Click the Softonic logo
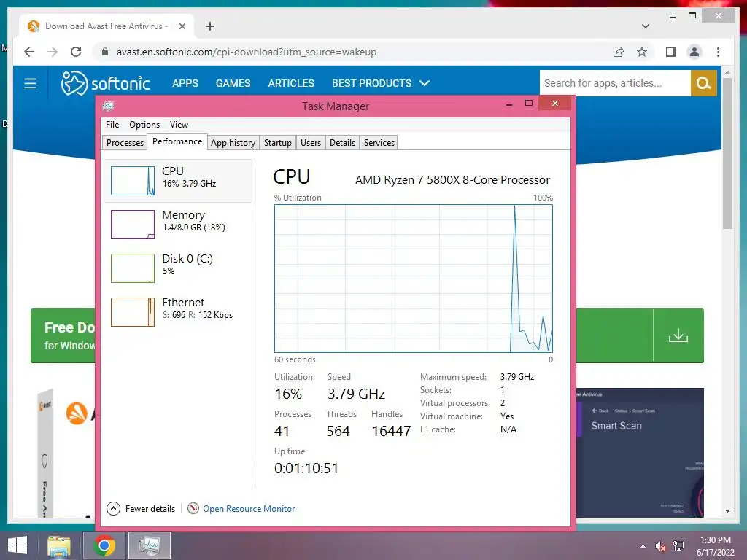This screenshot has height=560, width=747. (105, 83)
